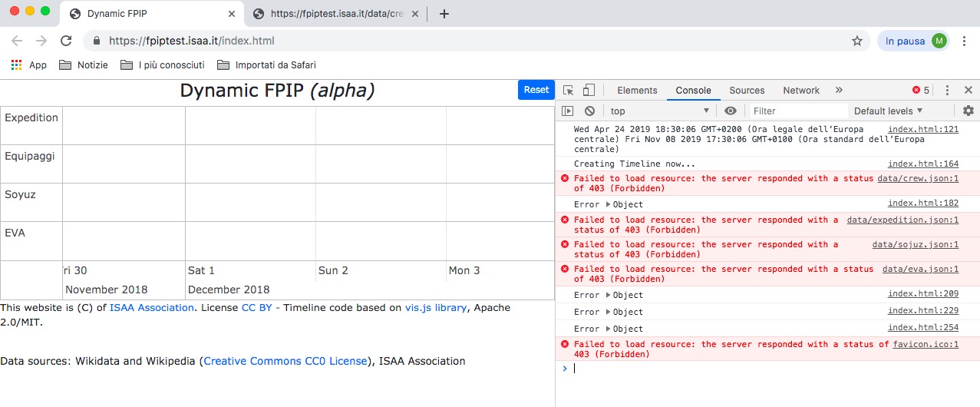This screenshot has height=407, width=980.
Task: Reload the page with the refresh icon
Action: (66, 41)
